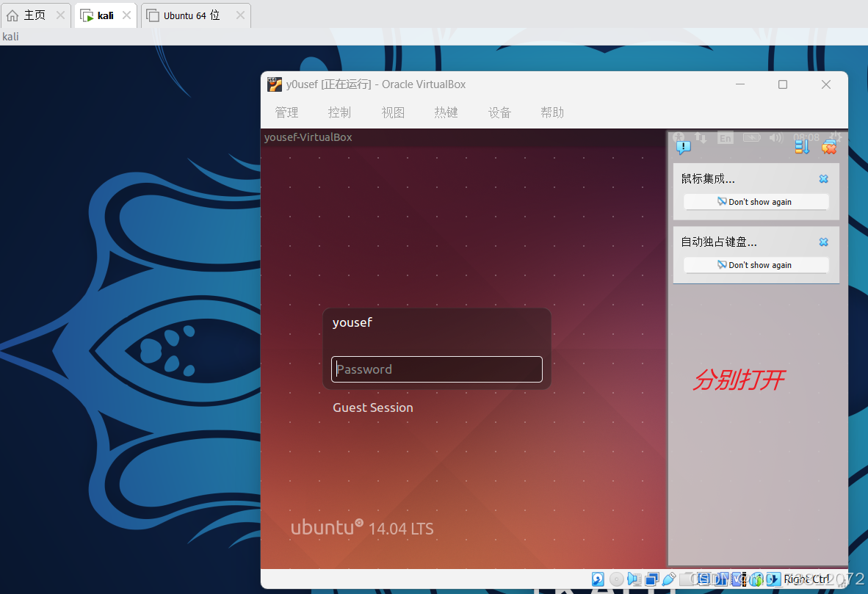Open the 管理 menu in VirtualBox

click(x=286, y=112)
